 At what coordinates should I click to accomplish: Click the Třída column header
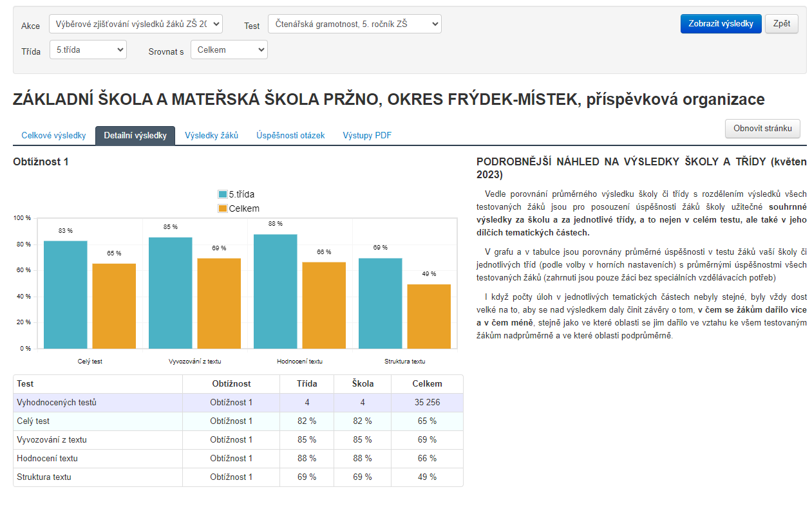tap(307, 384)
